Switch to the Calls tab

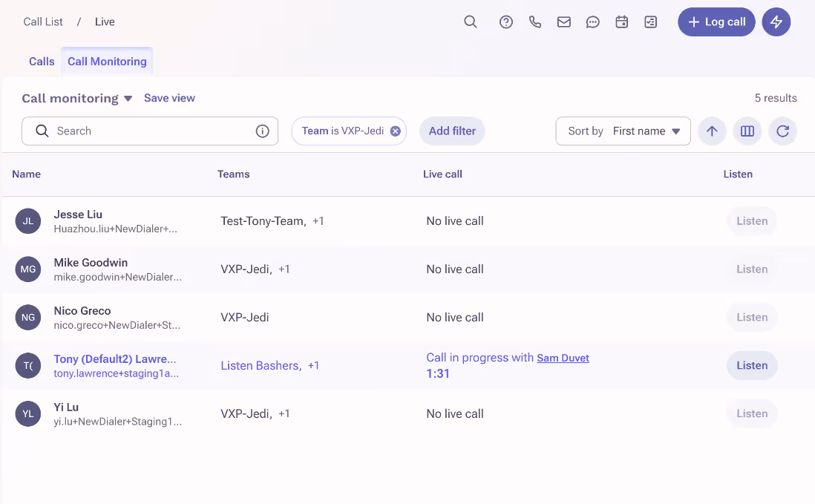pos(42,62)
